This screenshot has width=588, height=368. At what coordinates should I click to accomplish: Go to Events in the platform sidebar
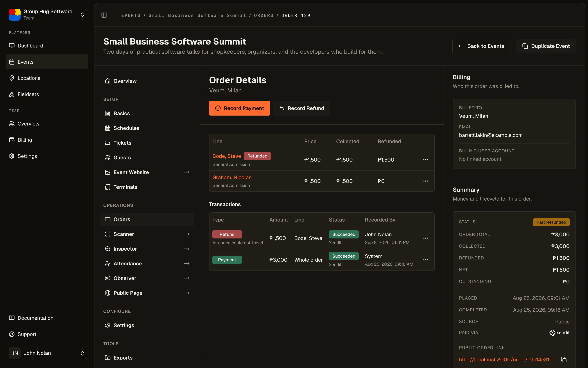pyautogui.click(x=47, y=62)
